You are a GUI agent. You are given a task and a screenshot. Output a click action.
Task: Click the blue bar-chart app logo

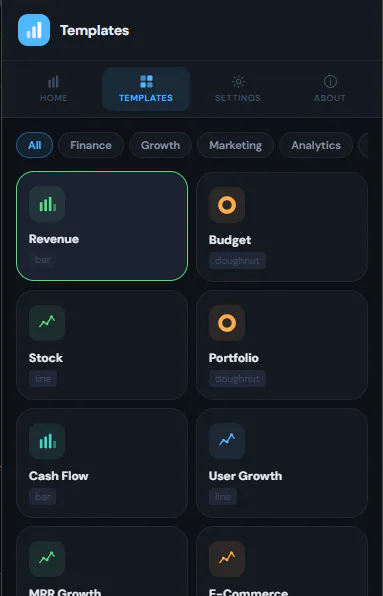click(34, 30)
